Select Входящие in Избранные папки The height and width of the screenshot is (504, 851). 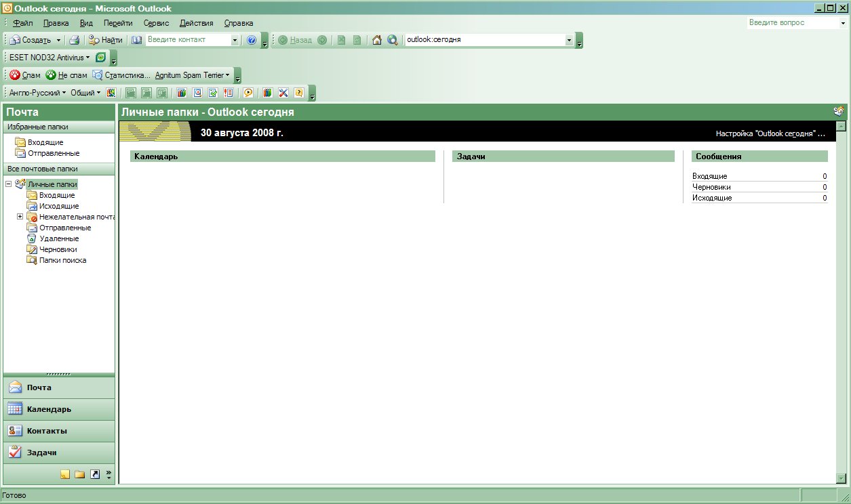pyautogui.click(x=45, y=142)
